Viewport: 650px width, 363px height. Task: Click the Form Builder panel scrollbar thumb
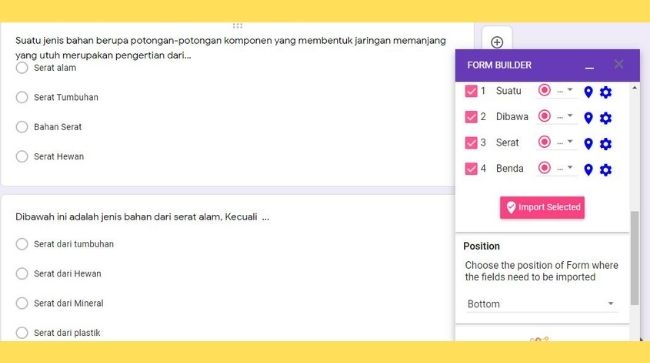click(634, 258)
